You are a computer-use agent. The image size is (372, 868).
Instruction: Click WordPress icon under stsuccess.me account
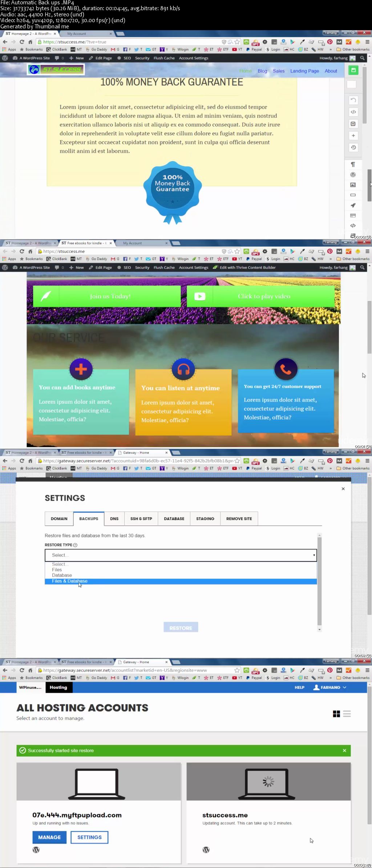coord(206,850)
